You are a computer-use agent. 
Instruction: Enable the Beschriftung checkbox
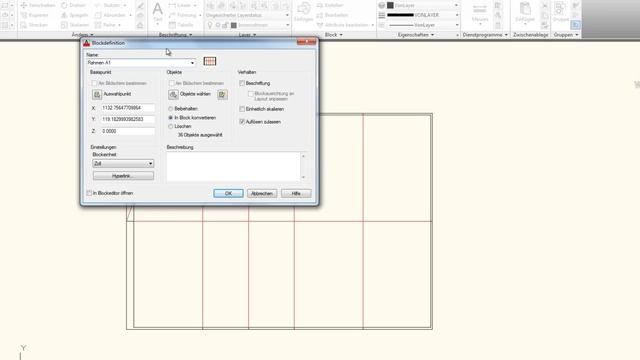[242, 83]
